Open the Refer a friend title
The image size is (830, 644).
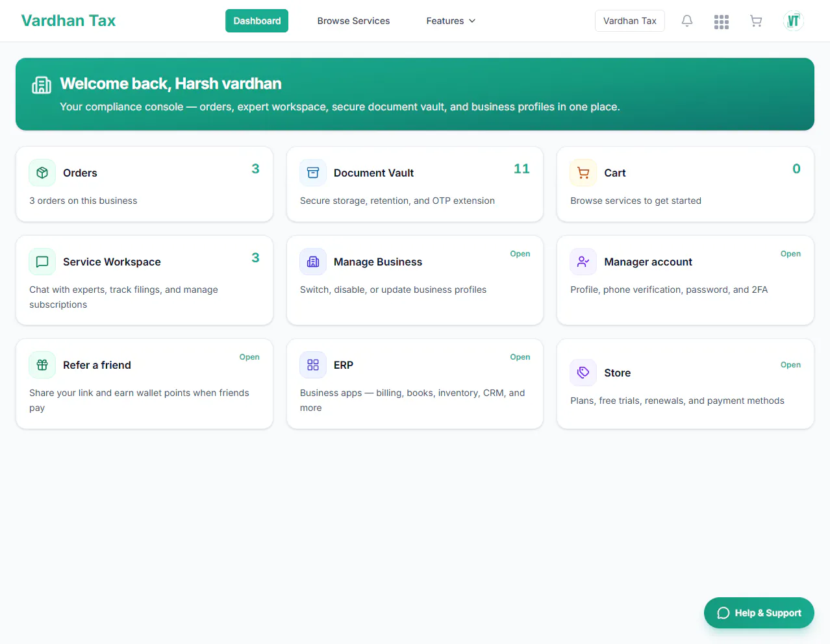(x=97, y=365)
